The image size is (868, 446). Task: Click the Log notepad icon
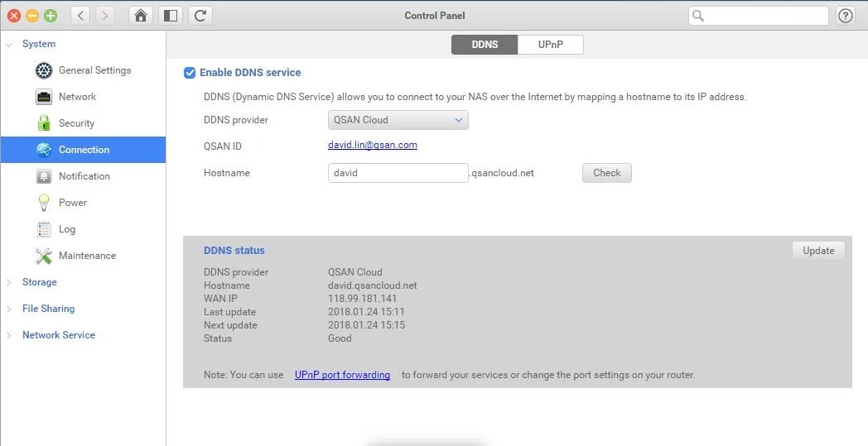pyautogui.click(x=44, y=229)
